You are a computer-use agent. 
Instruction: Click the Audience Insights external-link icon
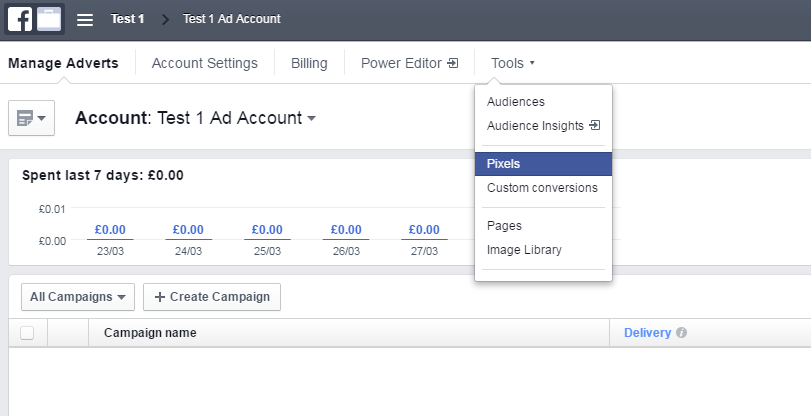click(595, 125)
